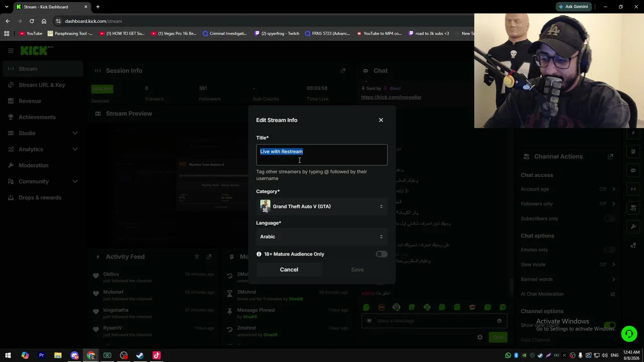Open File Explorer from the taskbar
Screen dimensions: 644x362
(x=58, y=355)
